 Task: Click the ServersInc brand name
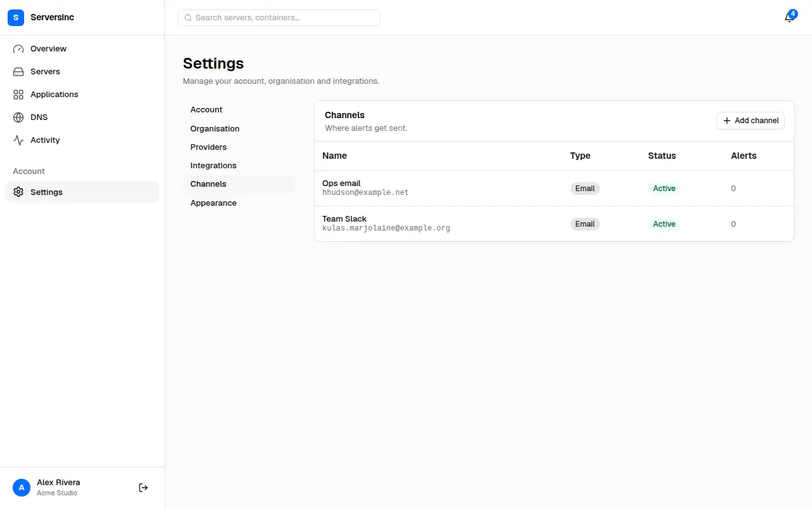point(52,18)
